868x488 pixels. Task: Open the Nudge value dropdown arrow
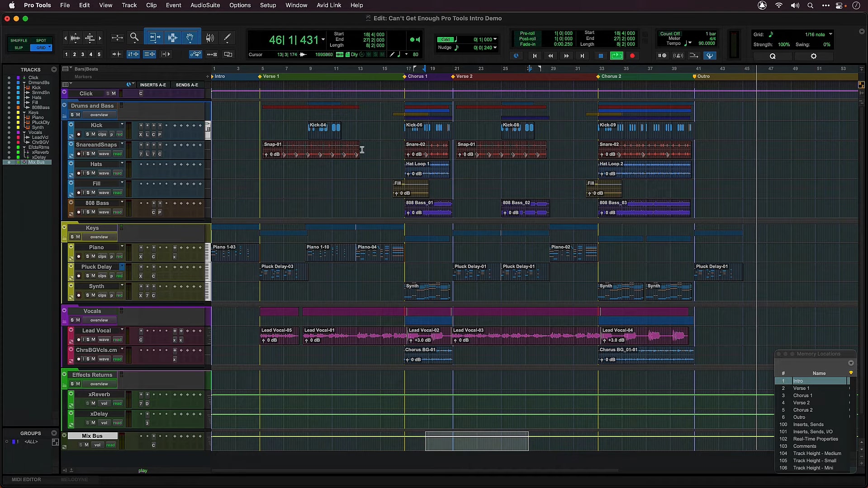[x=495, y=47]
